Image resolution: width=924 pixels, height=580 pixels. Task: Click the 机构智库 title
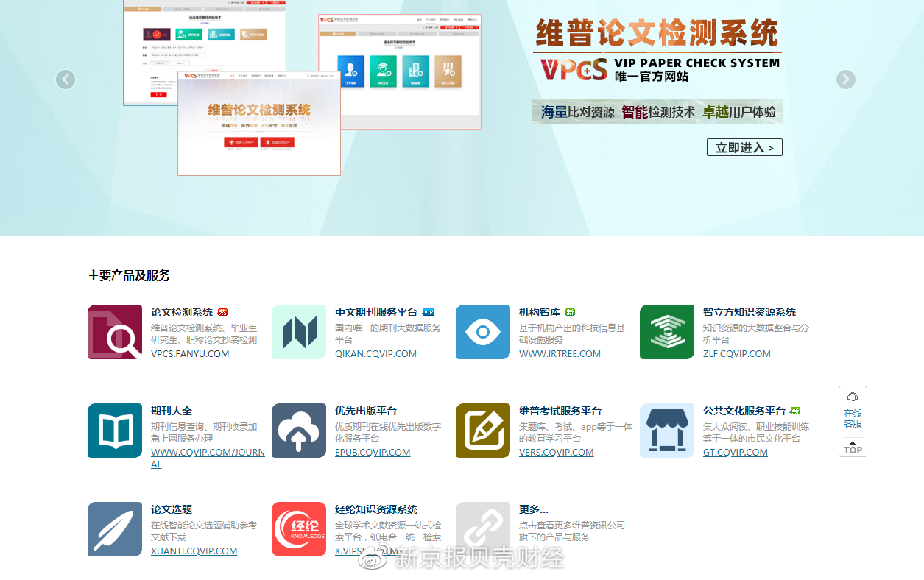click(540, 312)
